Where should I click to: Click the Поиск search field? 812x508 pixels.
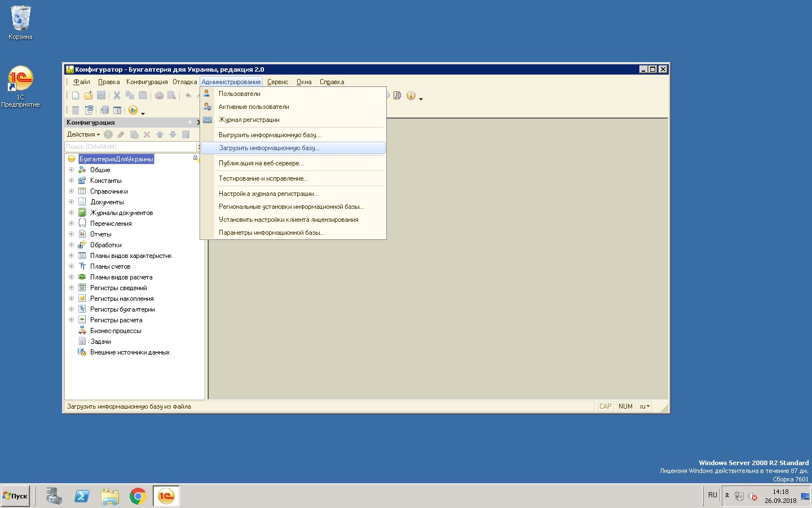coord(131,147)
